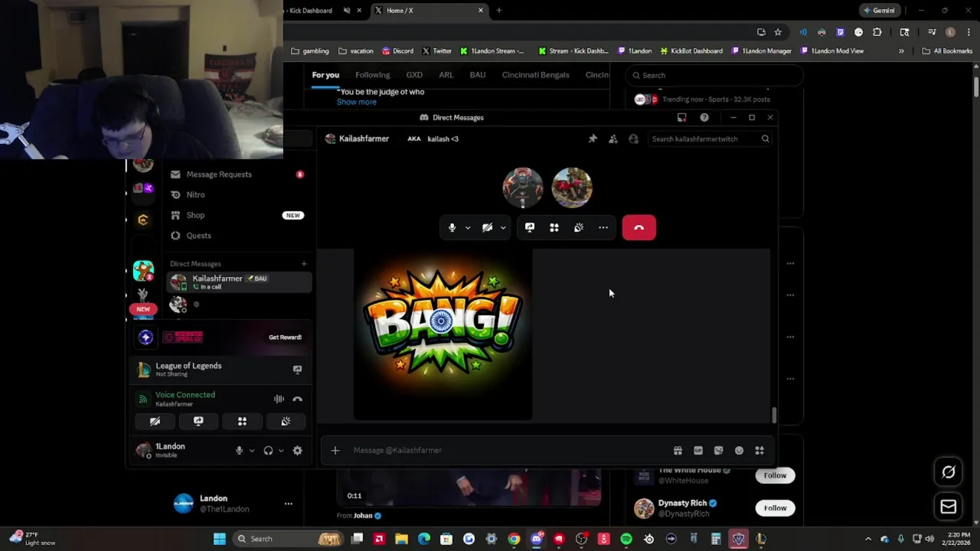Open GIF picker in message bar
Screen dimensions: 980x551
click(x=698, y=451)
